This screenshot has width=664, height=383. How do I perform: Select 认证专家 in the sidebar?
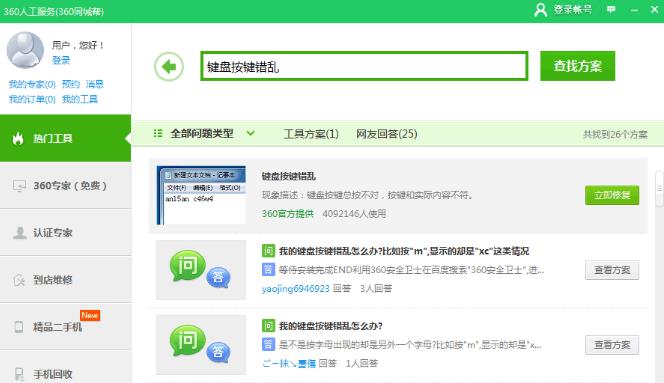66,233
